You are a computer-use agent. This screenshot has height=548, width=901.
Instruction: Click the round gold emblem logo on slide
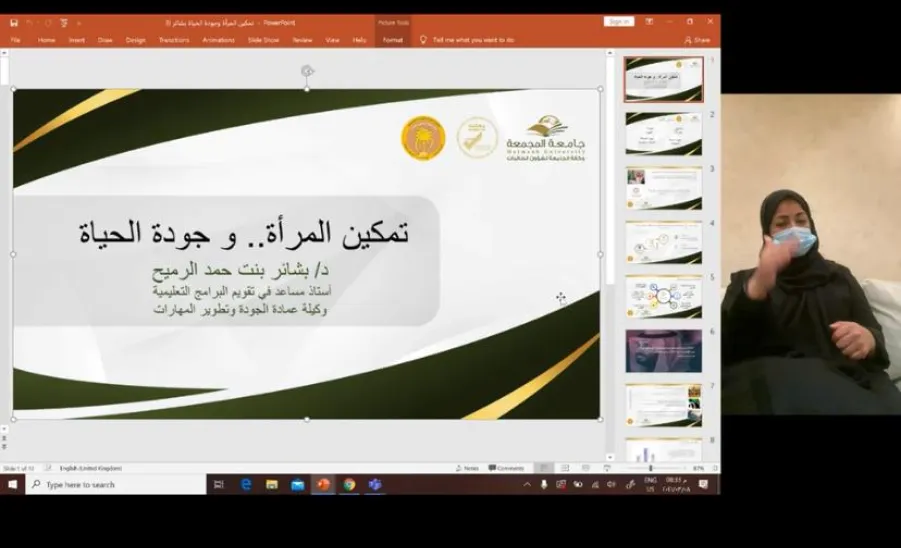click(x=423, y=138)
